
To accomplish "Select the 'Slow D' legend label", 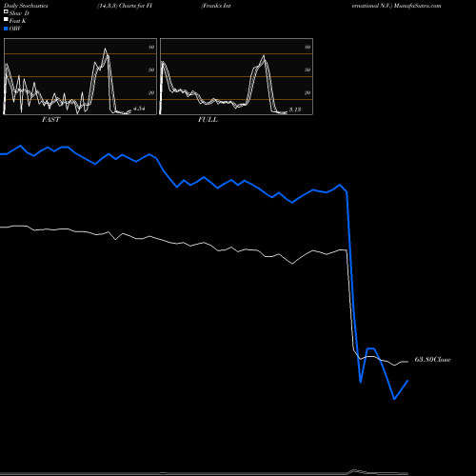I will (x=19, y=13).
